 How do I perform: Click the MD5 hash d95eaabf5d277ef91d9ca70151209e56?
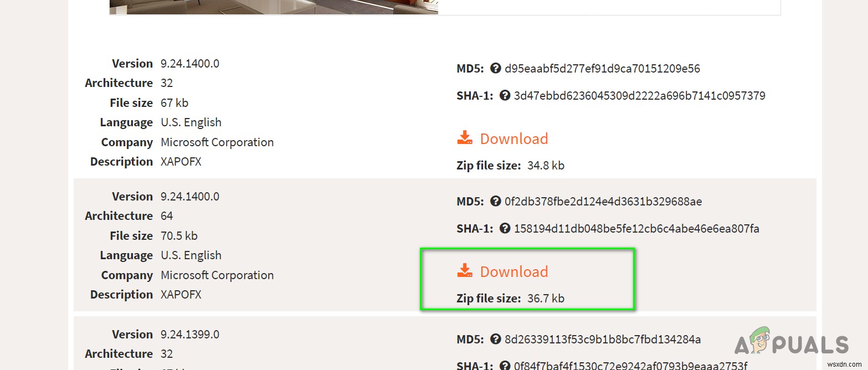(602, 69)
